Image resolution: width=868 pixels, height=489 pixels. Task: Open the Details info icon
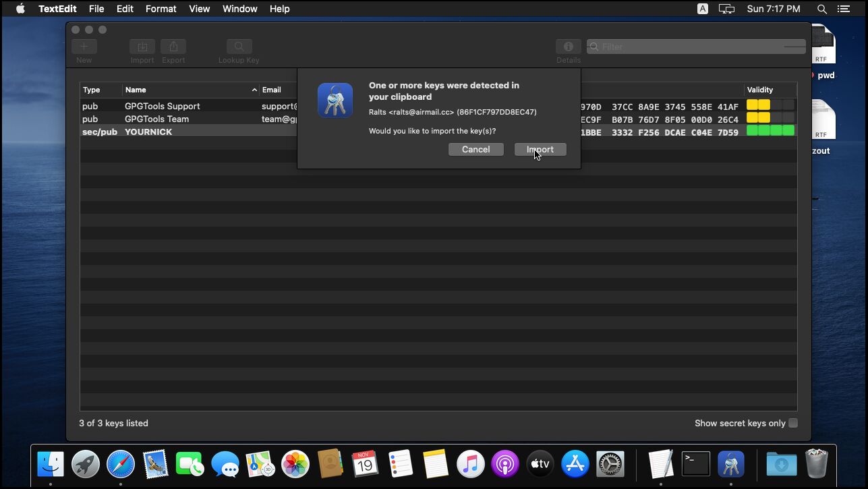(568, 47)
